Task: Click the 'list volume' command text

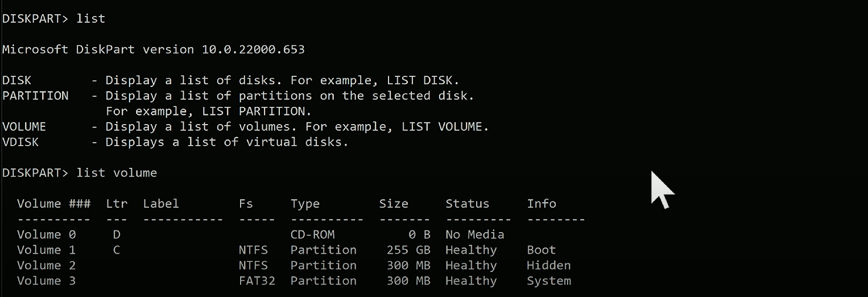Action: (x=117, y=172)
